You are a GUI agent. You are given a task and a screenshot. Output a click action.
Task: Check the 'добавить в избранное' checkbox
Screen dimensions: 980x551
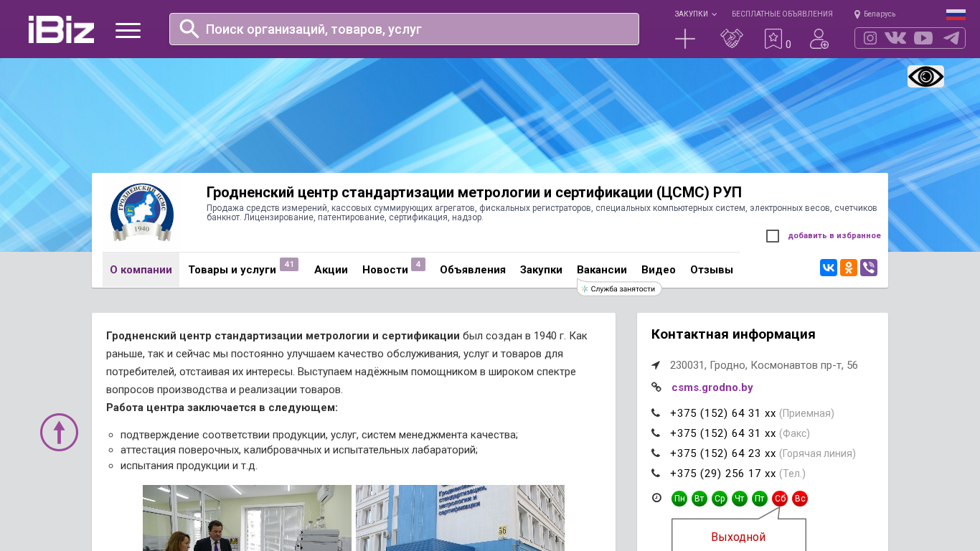[773, 236]
